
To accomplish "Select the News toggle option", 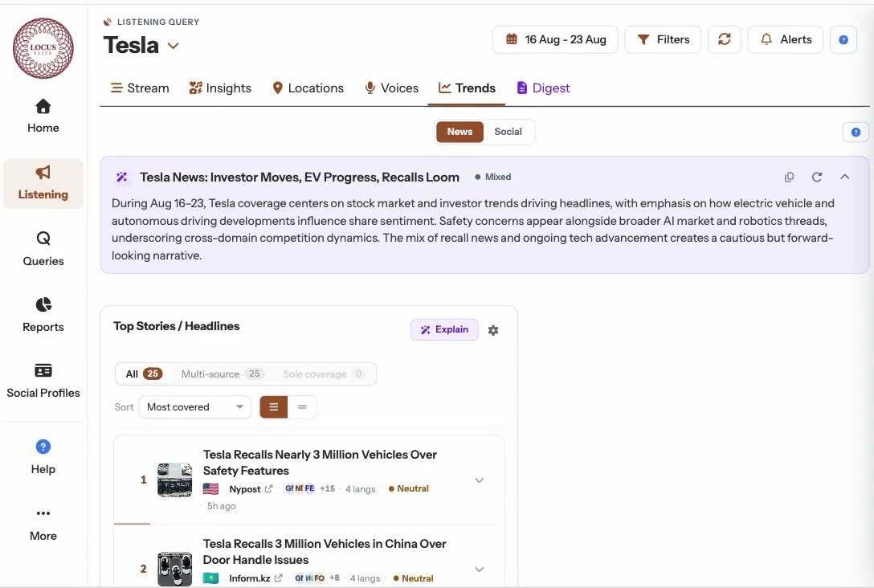I will tap(459, 132).
